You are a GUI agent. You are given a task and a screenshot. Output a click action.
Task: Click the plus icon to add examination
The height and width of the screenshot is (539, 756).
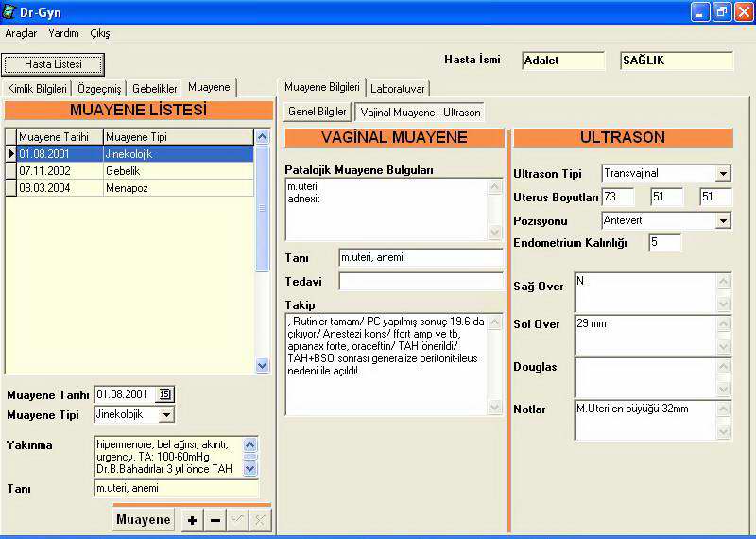[192, 520]
